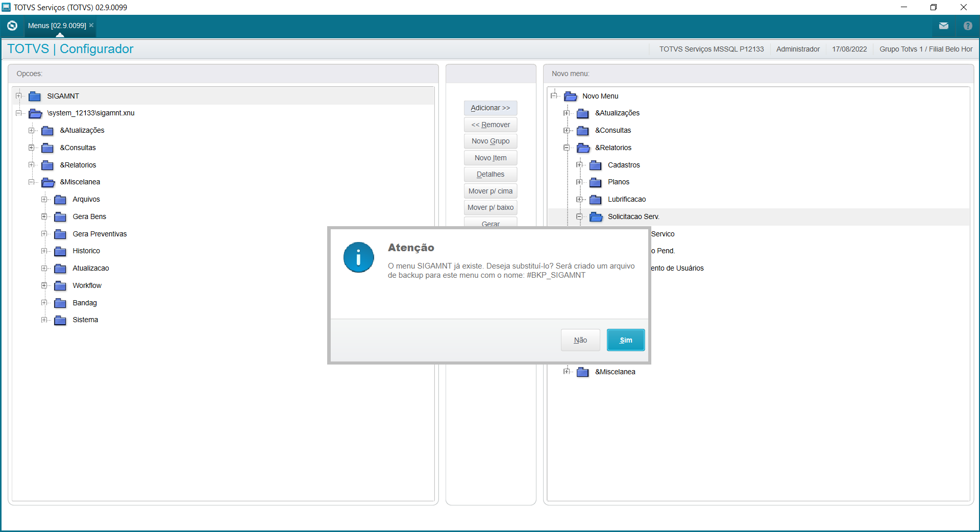Expand the Arquivos node
This screenshot has height=532, width=980.
click(44, 199)
